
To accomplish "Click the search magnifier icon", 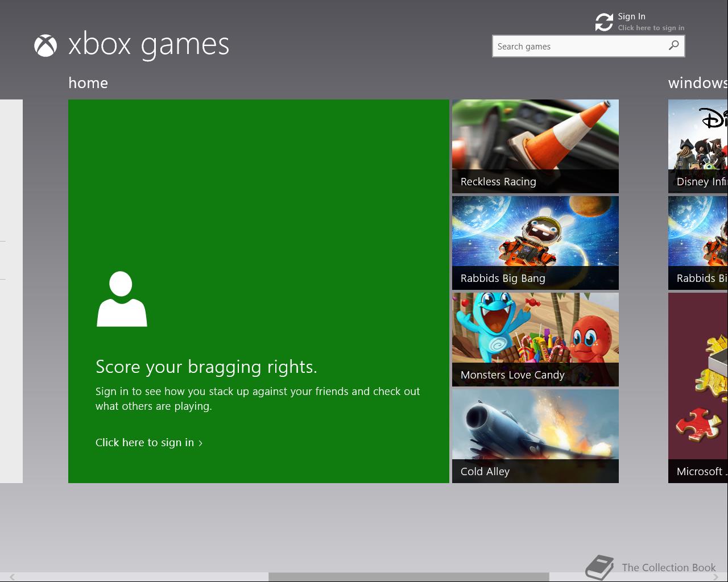I will 674,45.
